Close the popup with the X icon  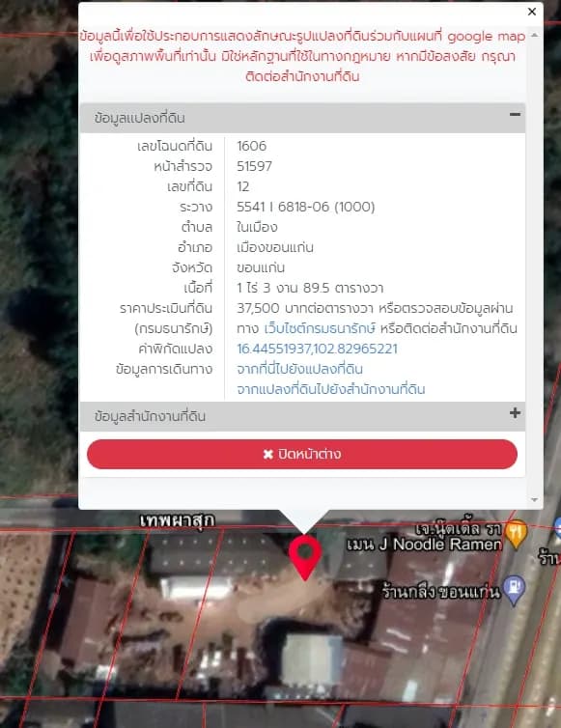coord(532,12)
